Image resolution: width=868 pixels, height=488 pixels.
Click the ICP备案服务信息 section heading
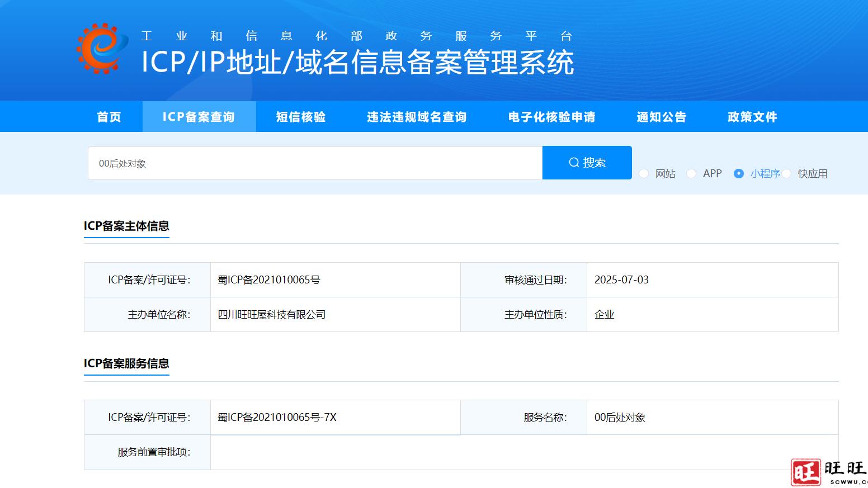[126, 363]
